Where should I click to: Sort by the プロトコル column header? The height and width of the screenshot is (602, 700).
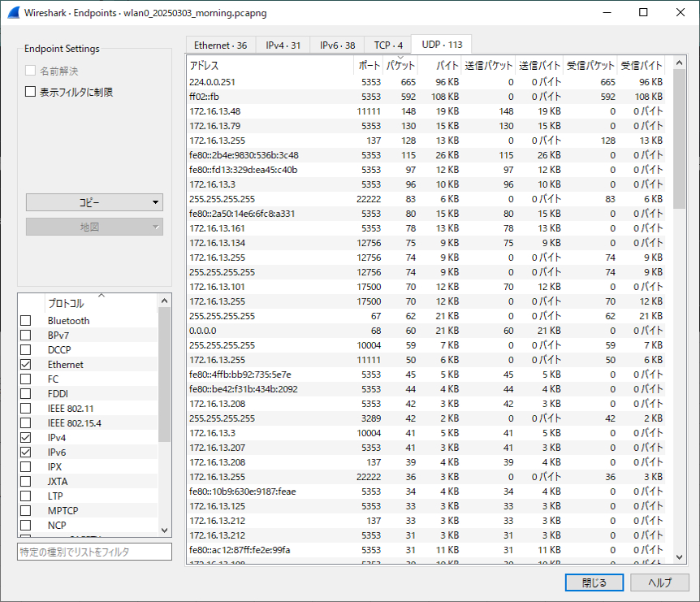point(101,303)
